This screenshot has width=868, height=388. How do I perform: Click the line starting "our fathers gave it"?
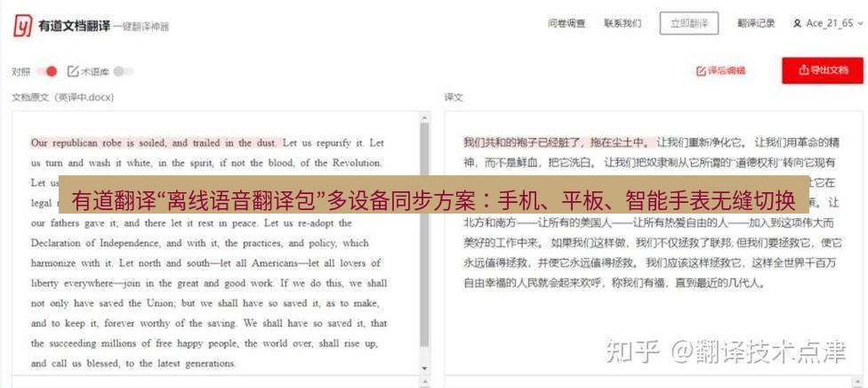tap(191, 223)
